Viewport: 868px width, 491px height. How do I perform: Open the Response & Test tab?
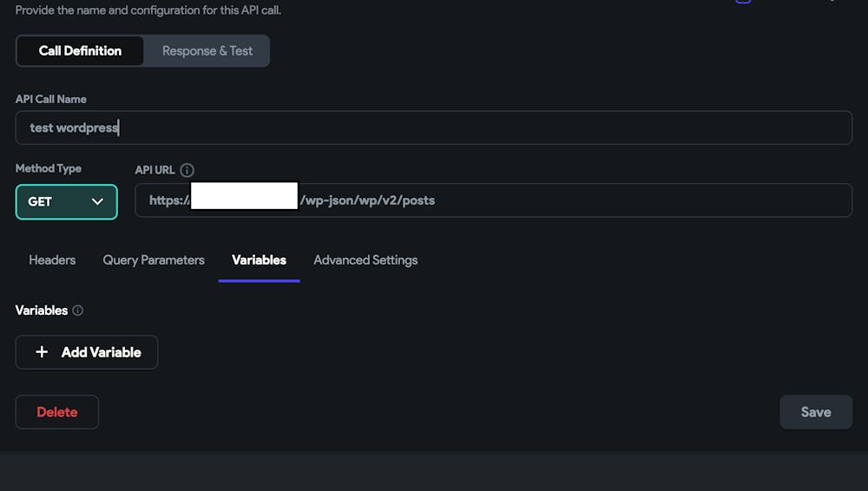pyautogui.click(x=207, y=51)
